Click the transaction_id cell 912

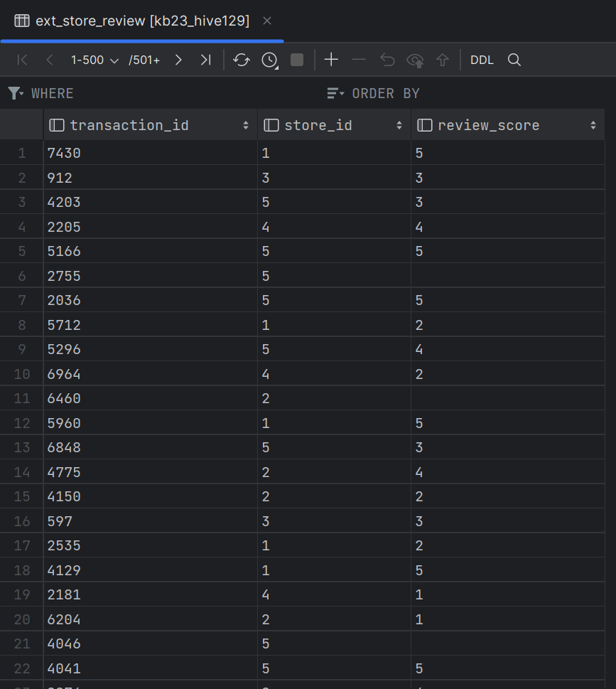150,178
